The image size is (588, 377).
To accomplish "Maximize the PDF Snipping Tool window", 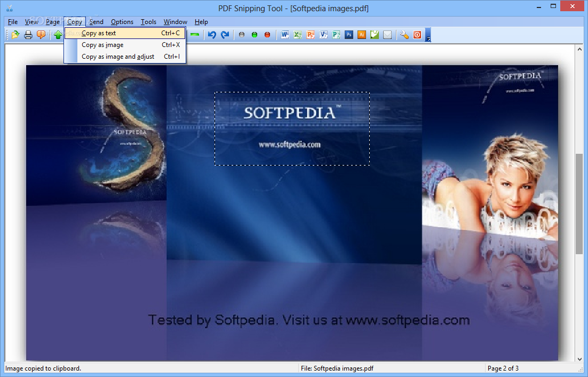I will tap(553, 6).
